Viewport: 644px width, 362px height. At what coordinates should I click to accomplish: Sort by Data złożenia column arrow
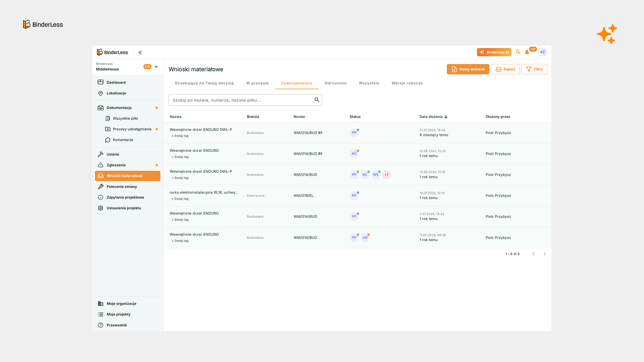pos(446,117)
